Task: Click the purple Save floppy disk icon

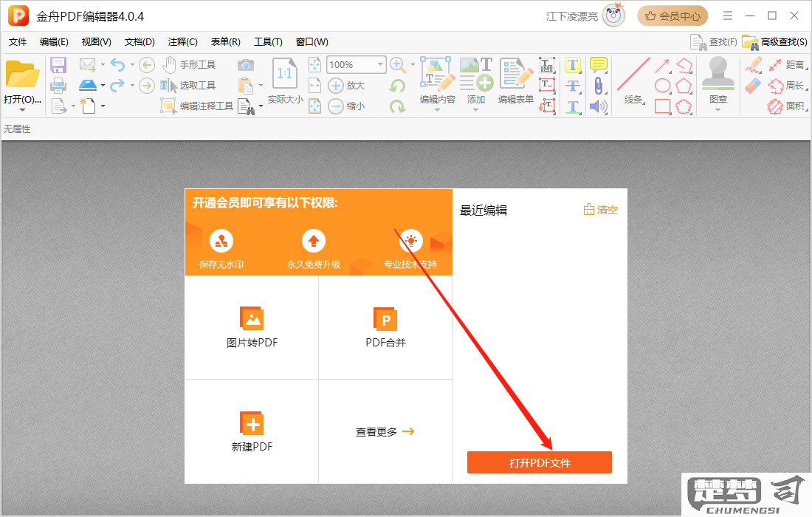Action: tap(58, 65)
